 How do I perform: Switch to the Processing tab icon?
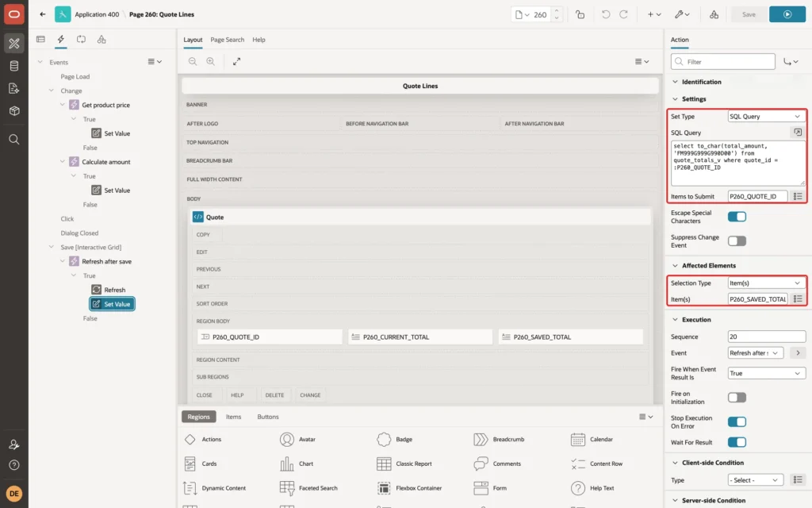tap(82, 40)
